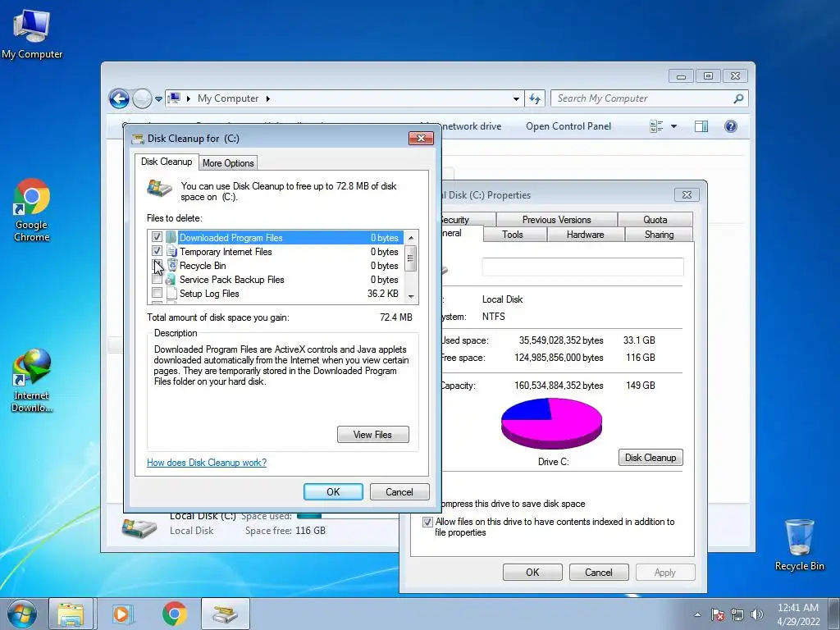Click Cancel in Disk Cleanup dialog
This screenshot has height=630, width=840.
click(399, 492)
